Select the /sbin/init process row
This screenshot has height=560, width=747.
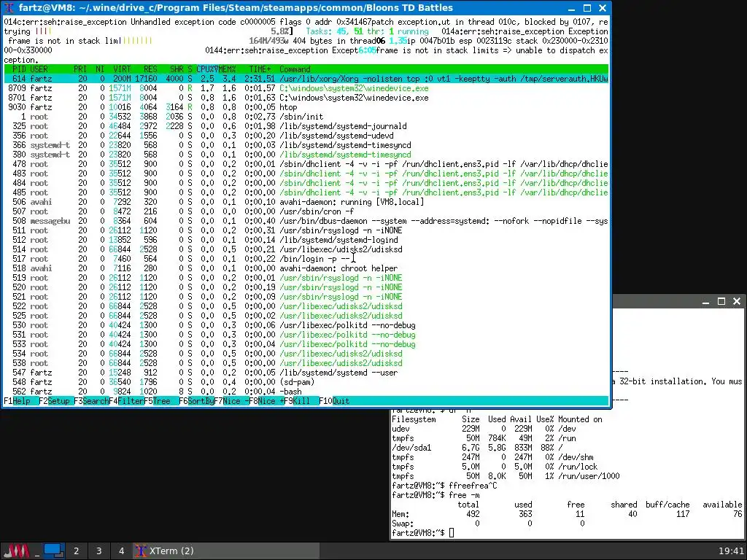click(306, 117)
